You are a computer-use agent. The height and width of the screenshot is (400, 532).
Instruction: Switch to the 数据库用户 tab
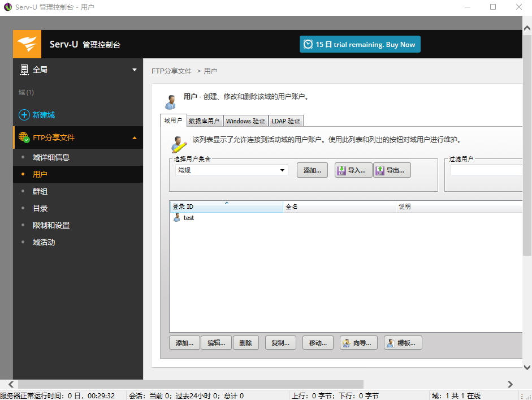click(204, 121)
